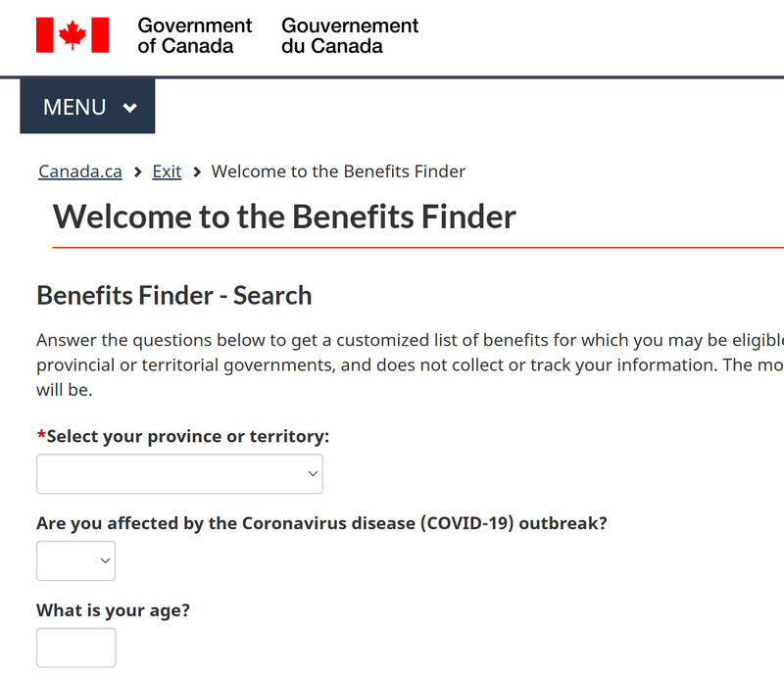The height and width of the screenshot is (678, 784).
Task: Click the Welcome to the Benefits Finder title
Action: (284, 217)
